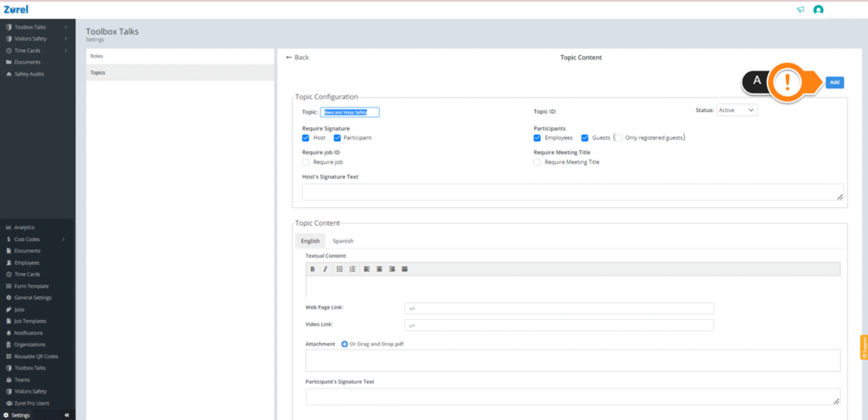Select Roles in settings list
Image resolution: width=868 pixels, height=420 pixels.
(180, 56)
